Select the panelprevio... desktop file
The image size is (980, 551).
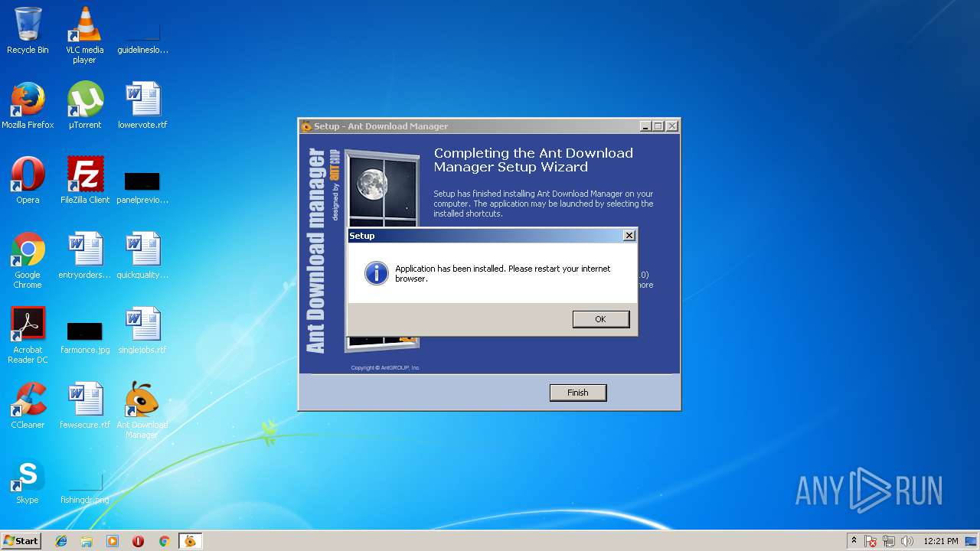pyautogui.click(x=142, y=188)
